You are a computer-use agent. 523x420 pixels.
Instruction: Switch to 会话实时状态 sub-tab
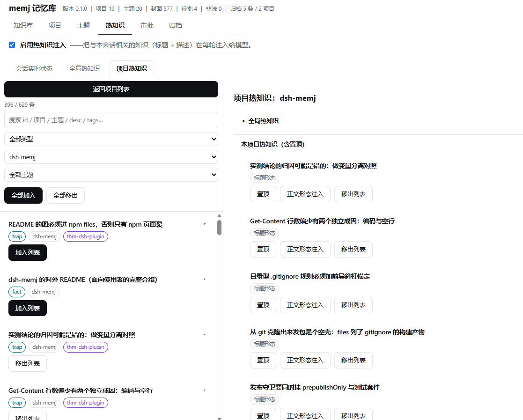point(34,68)
